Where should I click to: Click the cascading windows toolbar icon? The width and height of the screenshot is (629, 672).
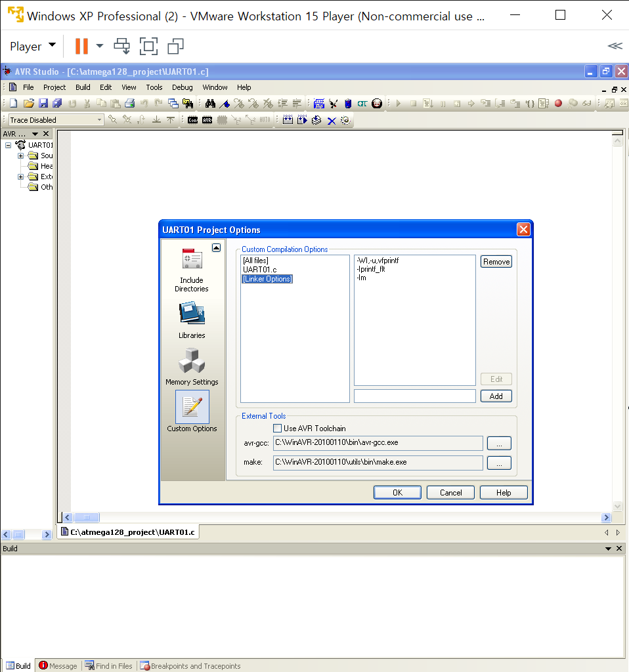click(173, 103)
